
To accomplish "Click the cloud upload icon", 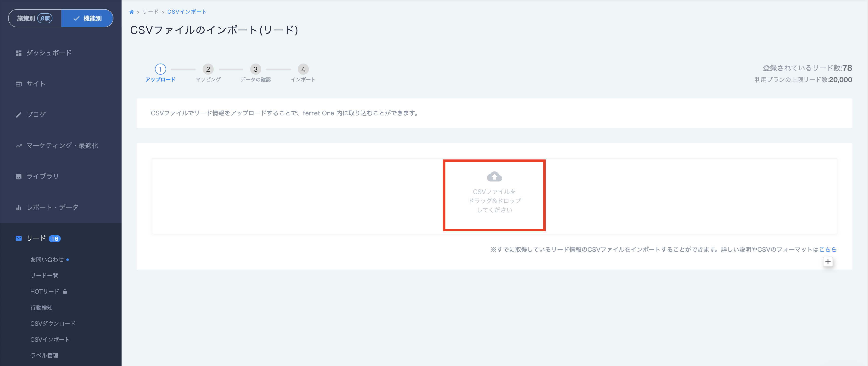I will tap(494, 176).
